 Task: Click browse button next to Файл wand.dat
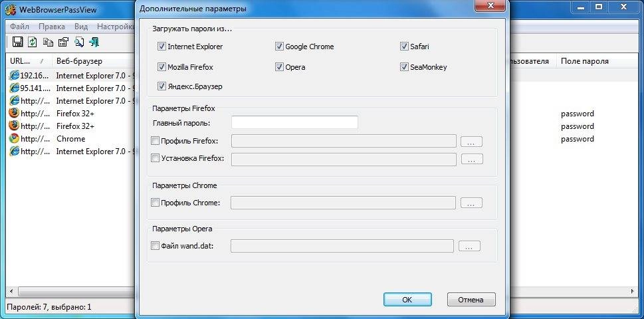click(x=469, y=247)
